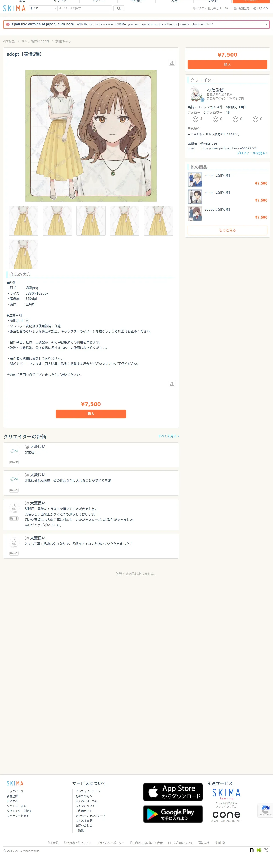Click the reCAPTCHA badge

(x=266, y=810)
